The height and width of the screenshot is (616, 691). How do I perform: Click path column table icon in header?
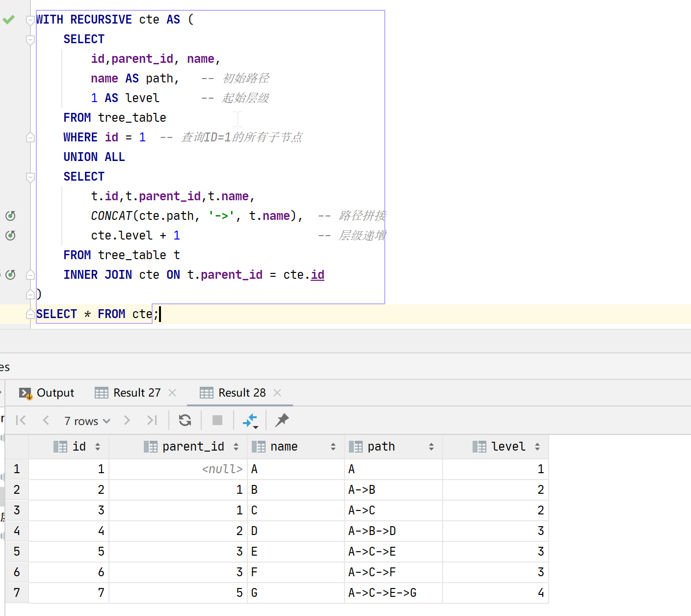(x=356, y=447)
